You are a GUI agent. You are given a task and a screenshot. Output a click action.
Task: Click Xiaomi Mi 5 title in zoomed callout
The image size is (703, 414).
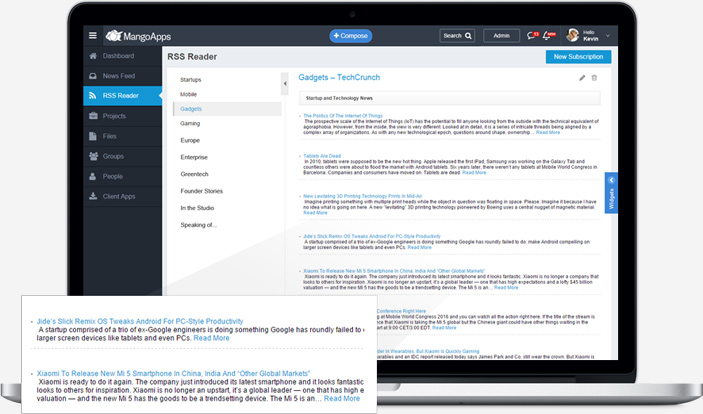click(174, 373)
